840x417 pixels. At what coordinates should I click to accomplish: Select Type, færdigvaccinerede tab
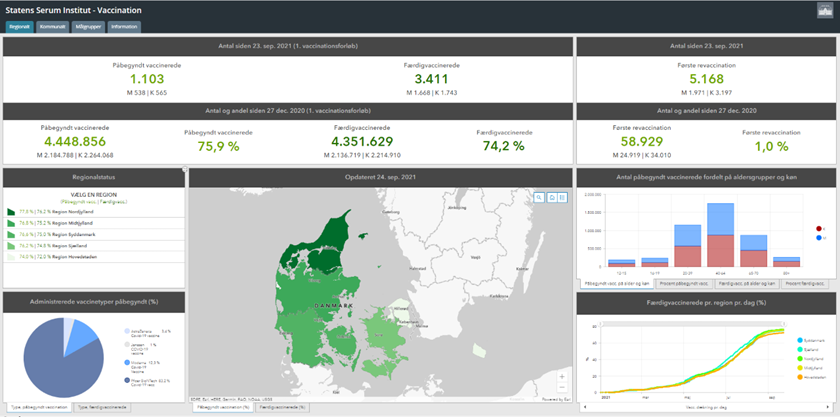click(102, 408)
